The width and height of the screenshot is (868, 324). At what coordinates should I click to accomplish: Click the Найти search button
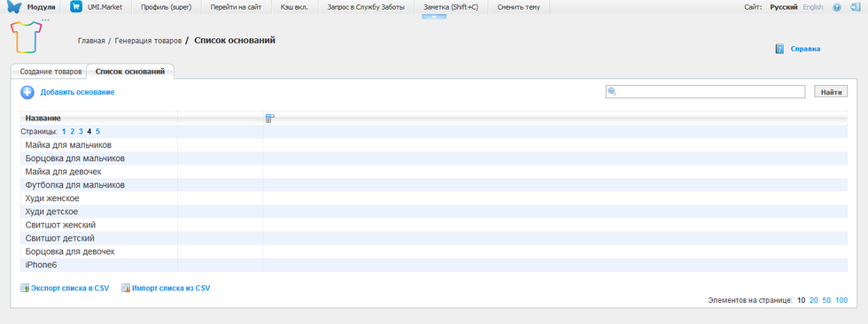831,92
